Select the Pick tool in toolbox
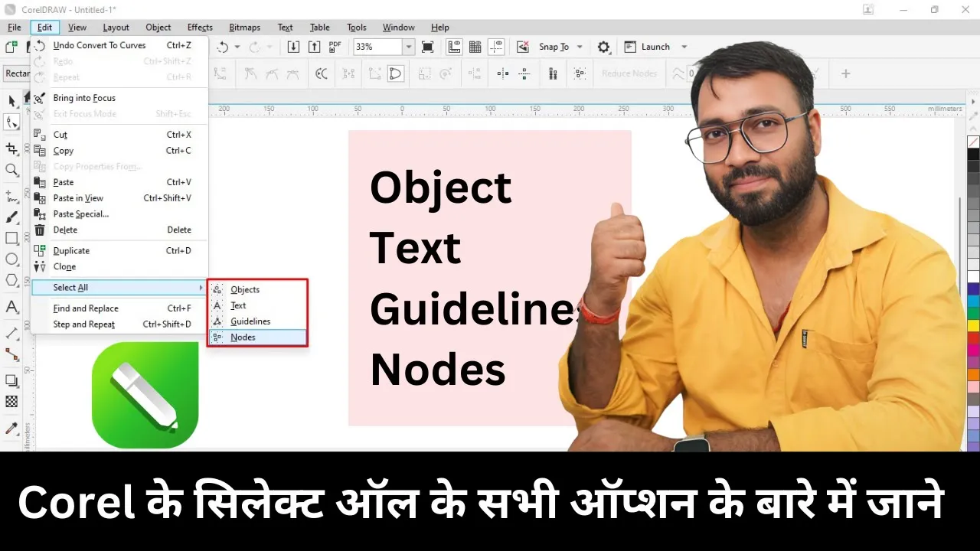The image size is (980, 551). pos(11,102)
